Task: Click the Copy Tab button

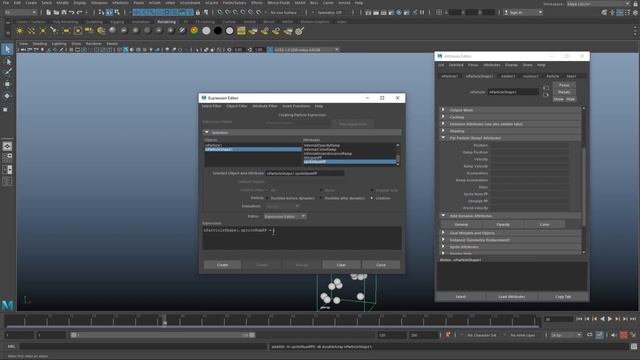Action: (563, 297)
